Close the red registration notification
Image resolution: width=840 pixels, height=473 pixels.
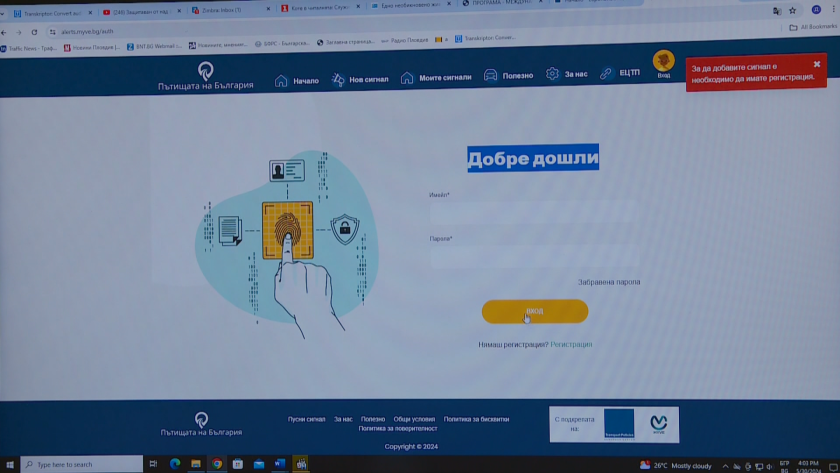click(816, 64)
